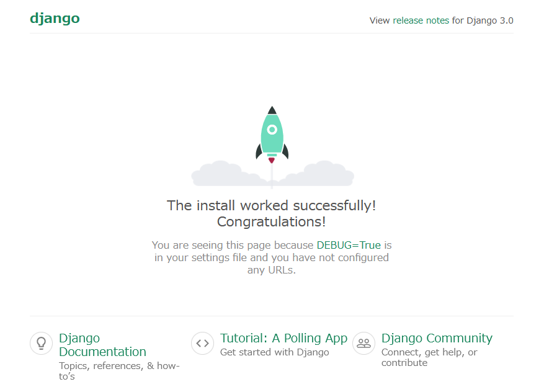
Task: Click the congratulations heading text
Action: click(272, 213)
